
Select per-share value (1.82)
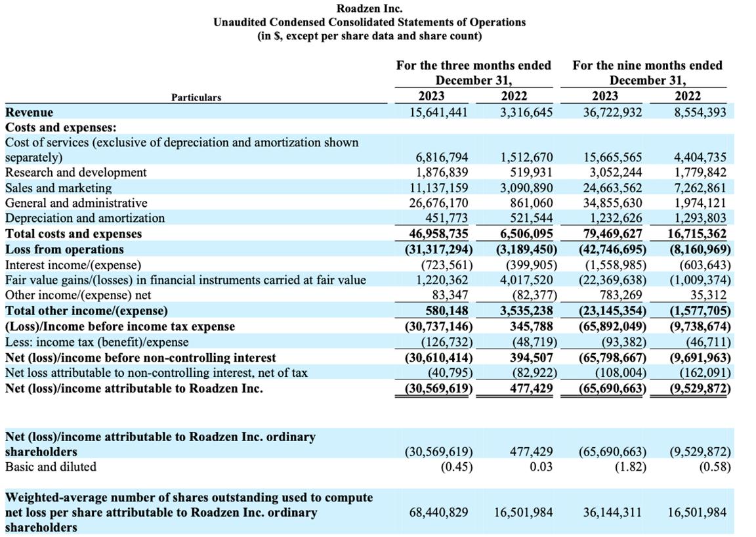pos(631,467)
